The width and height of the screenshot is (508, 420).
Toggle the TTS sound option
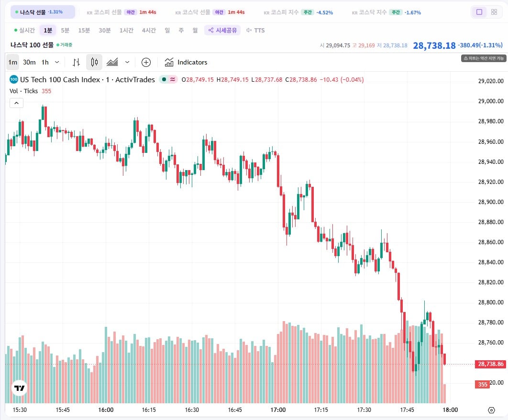coord(255,30)
